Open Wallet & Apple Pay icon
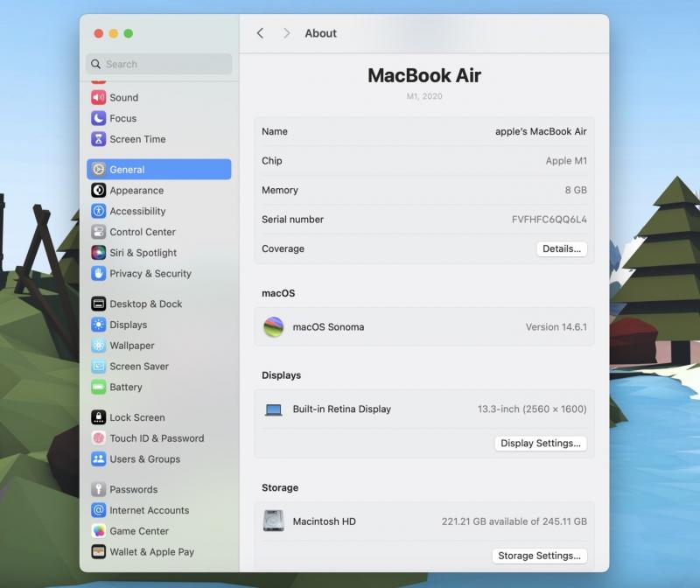Screen dimensions: 700x588 click(x=99, y=552)
